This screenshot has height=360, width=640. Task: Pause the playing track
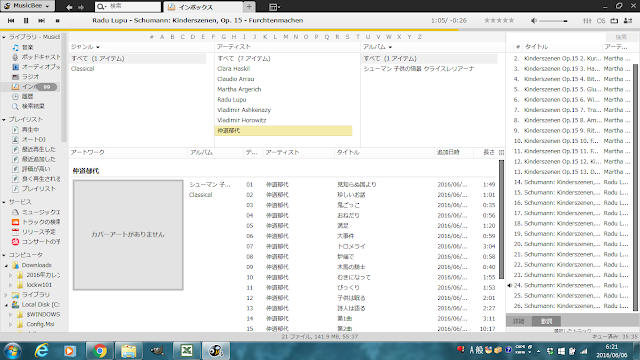point(26,20)
